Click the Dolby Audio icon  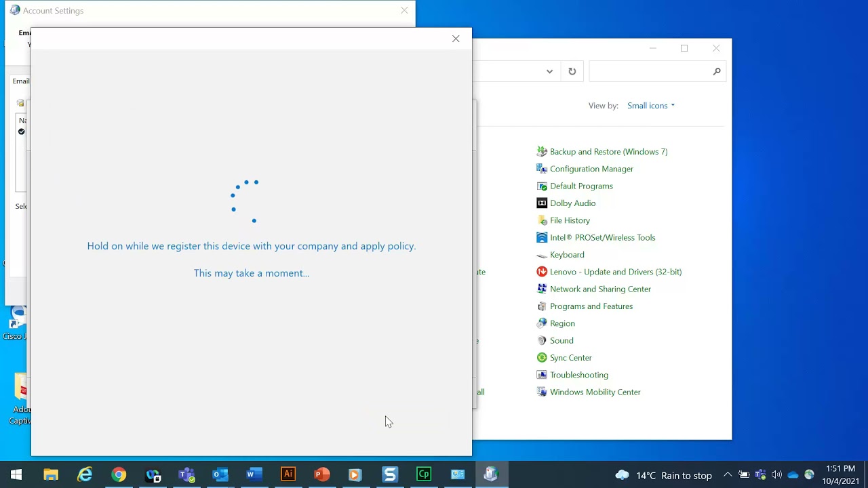point(541,203)
